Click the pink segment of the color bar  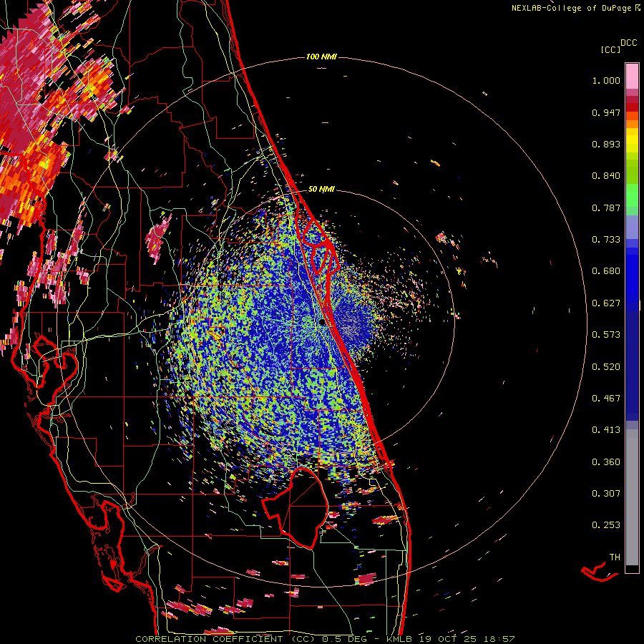coord(632,77)
